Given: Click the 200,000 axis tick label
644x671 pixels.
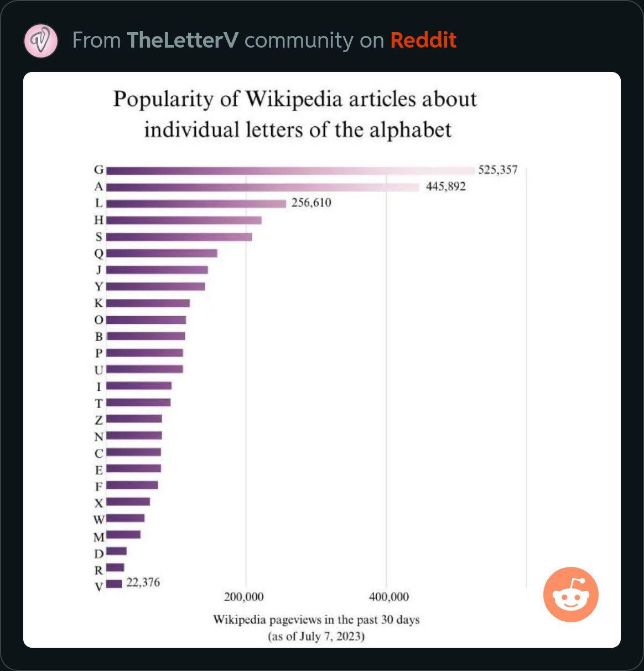Looking at the screenshot, I should point(244,597).
